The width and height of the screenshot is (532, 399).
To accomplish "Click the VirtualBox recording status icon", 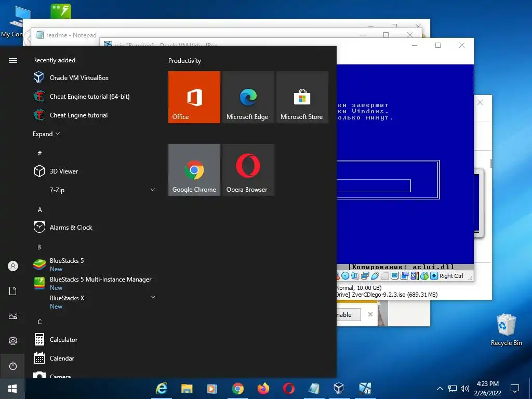I will point(404,276).
